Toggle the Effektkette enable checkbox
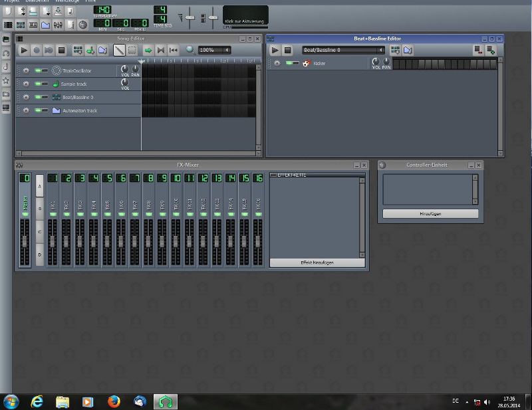The width and height of the screenshot is (532, 410). 273,175
